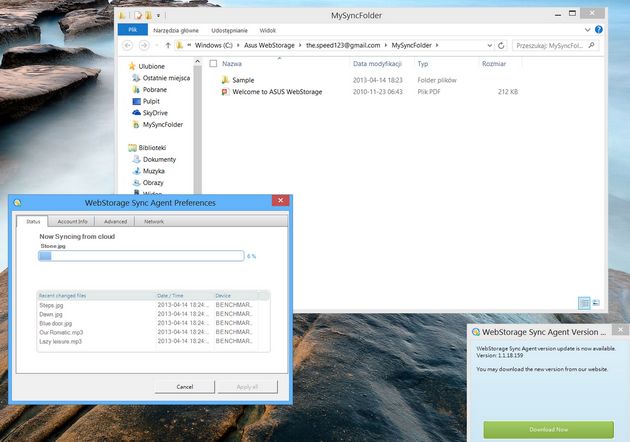This screenshot has width=630, height=442.
Task: Toggle the select-all checkbox near Nazwa
Action: [213, 63]
